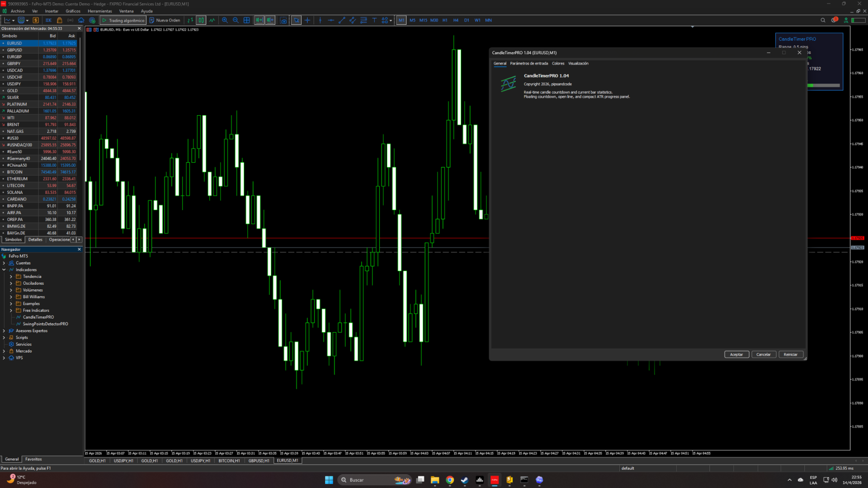Screen dimensions: 868x488
Task: Click the Aceptar button
Action: 736,355
